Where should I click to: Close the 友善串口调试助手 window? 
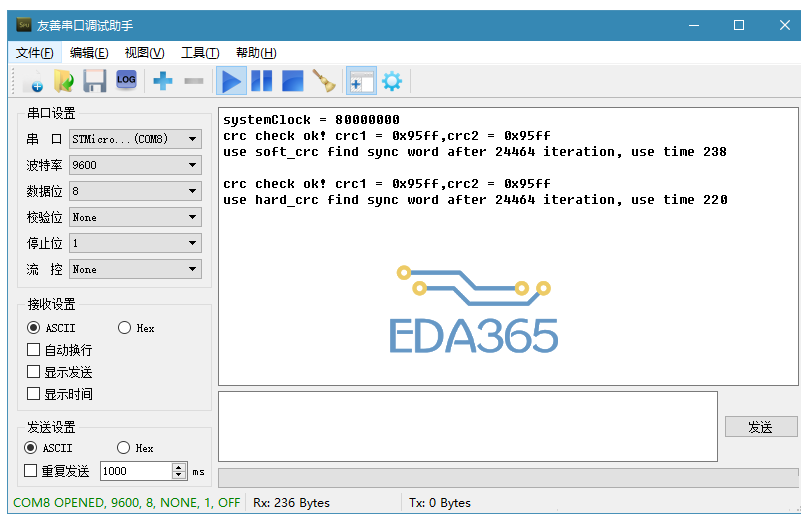(x=785, y=25)
